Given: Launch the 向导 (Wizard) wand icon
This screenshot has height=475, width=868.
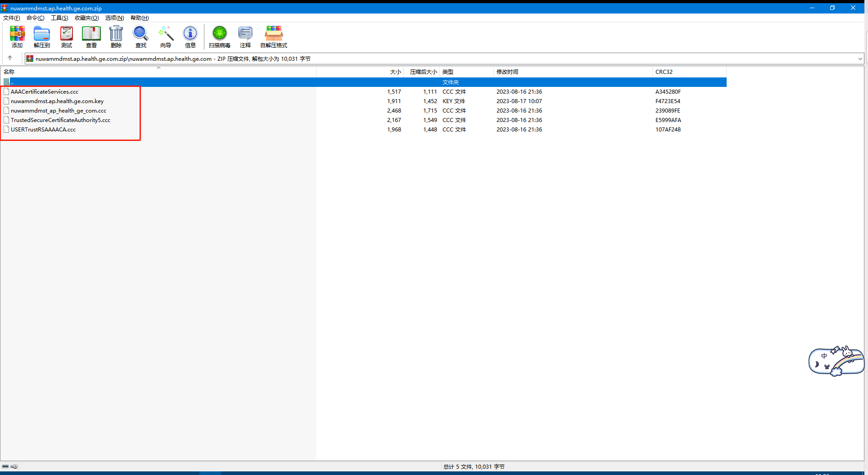Looking at the screenshot, I should [166, 36].
